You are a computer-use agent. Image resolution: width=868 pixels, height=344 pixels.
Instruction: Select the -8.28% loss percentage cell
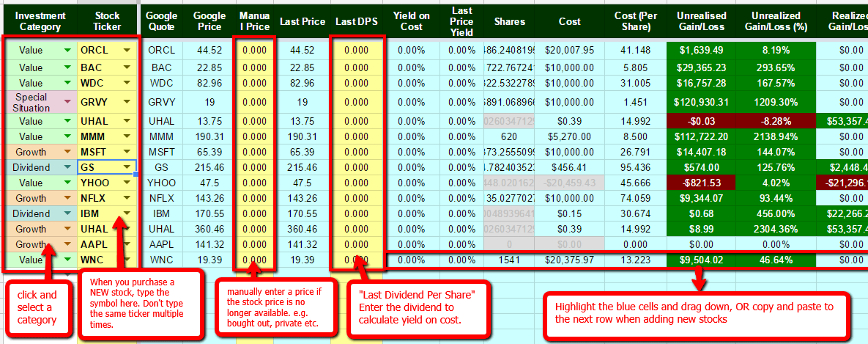(x=776, y=121)
